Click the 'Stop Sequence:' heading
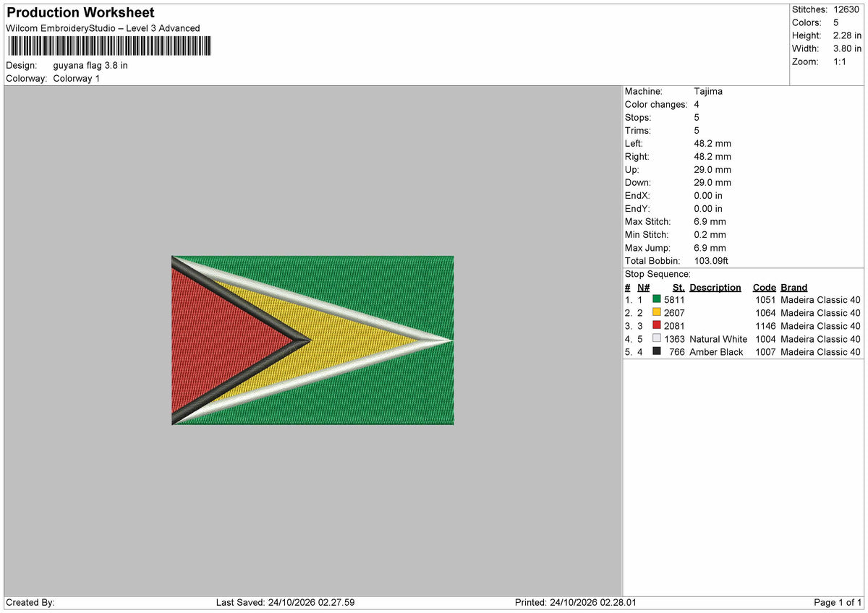 pyautogui.click(x=658, y=274)
